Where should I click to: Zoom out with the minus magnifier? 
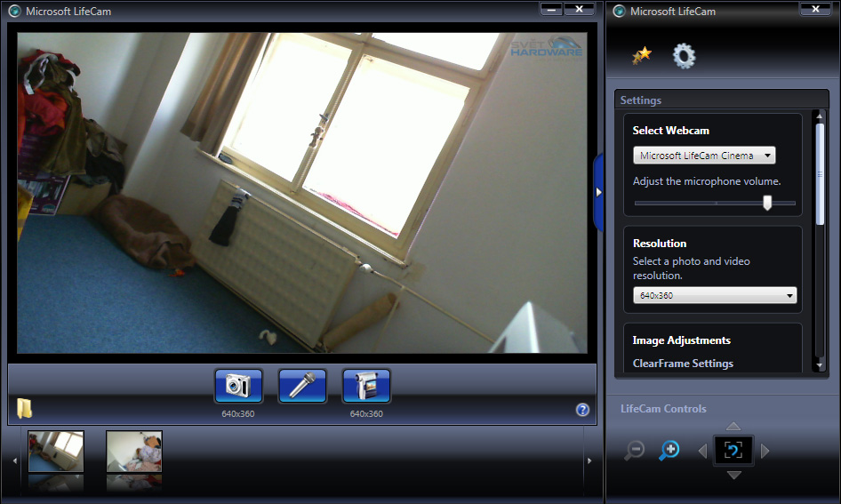click(635, 450)
